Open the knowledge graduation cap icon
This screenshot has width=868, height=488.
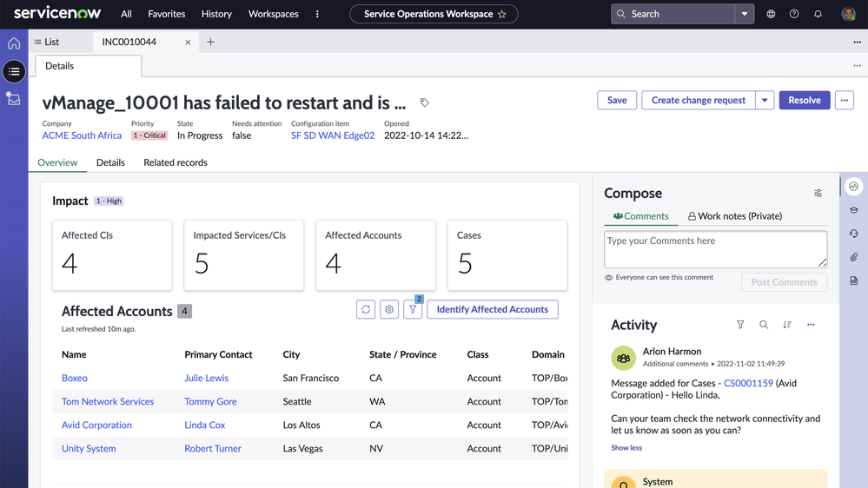[x=853, y=210]
